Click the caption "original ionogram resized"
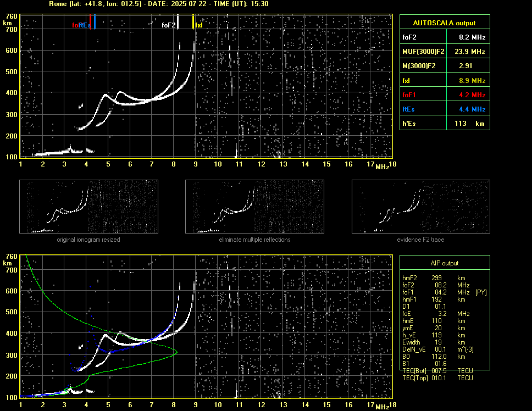 coord(88,240)
